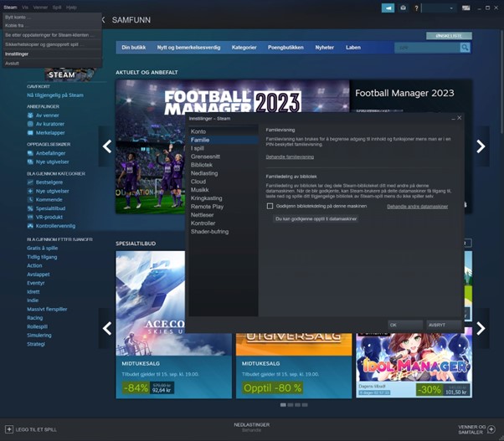Click the Bestselgere chart icon
This screenshot has width=504, height=441.
[30, 182]
